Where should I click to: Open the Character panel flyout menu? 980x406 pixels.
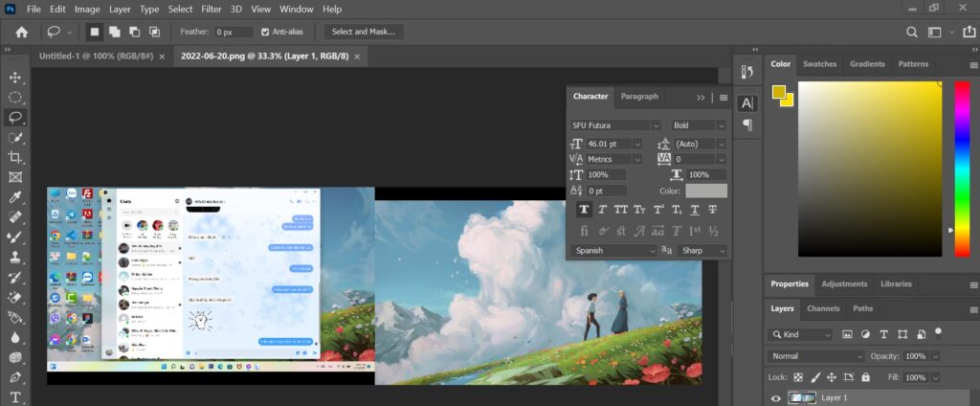(724, 97)
